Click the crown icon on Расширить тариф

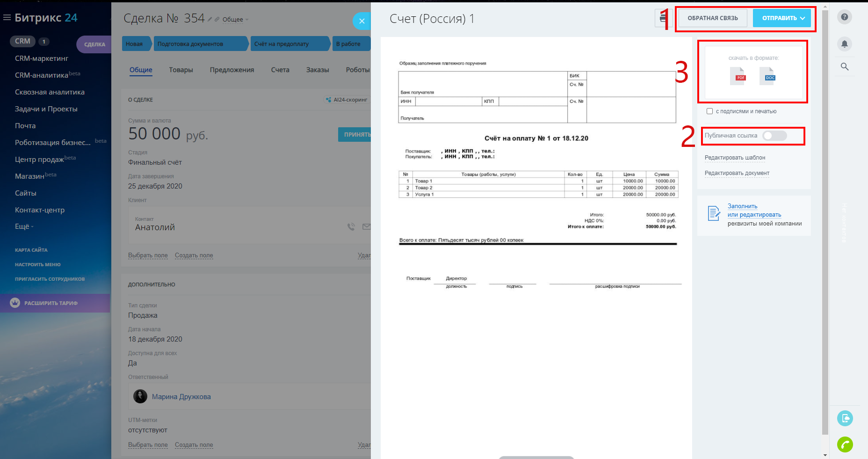click(15, 303)
